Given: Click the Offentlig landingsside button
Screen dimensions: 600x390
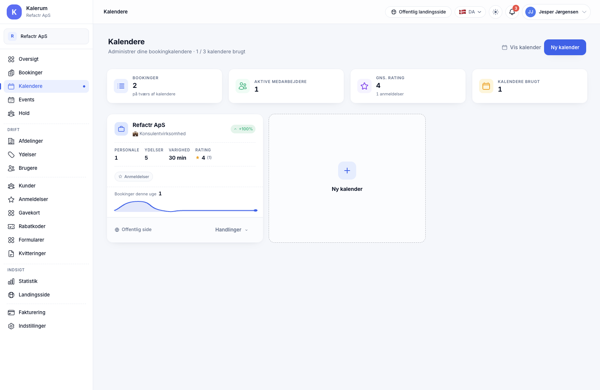Looking at the screenshot, I should (x=418, y=12).
